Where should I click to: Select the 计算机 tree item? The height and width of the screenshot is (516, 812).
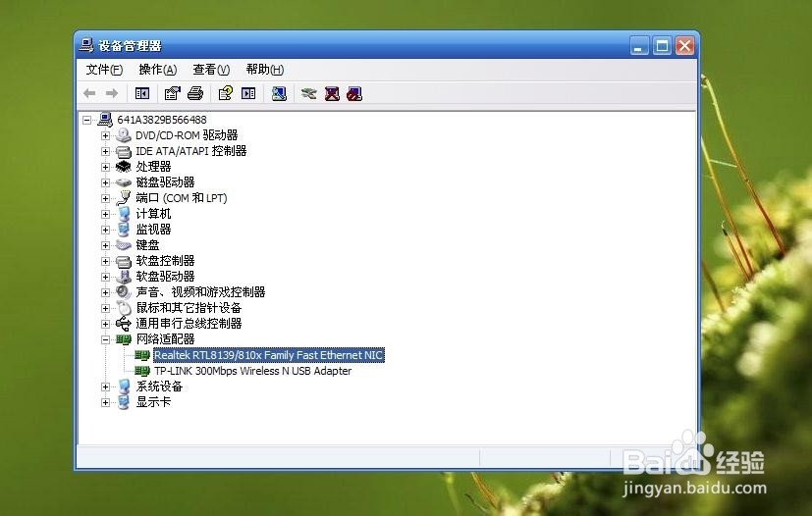[153, 214]
